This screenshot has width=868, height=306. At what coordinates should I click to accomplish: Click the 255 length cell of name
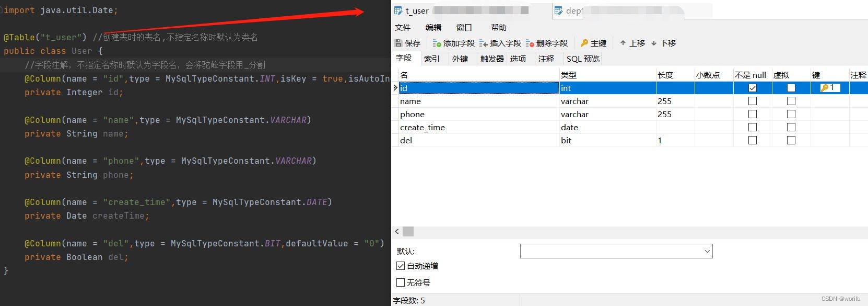[675, 101]
